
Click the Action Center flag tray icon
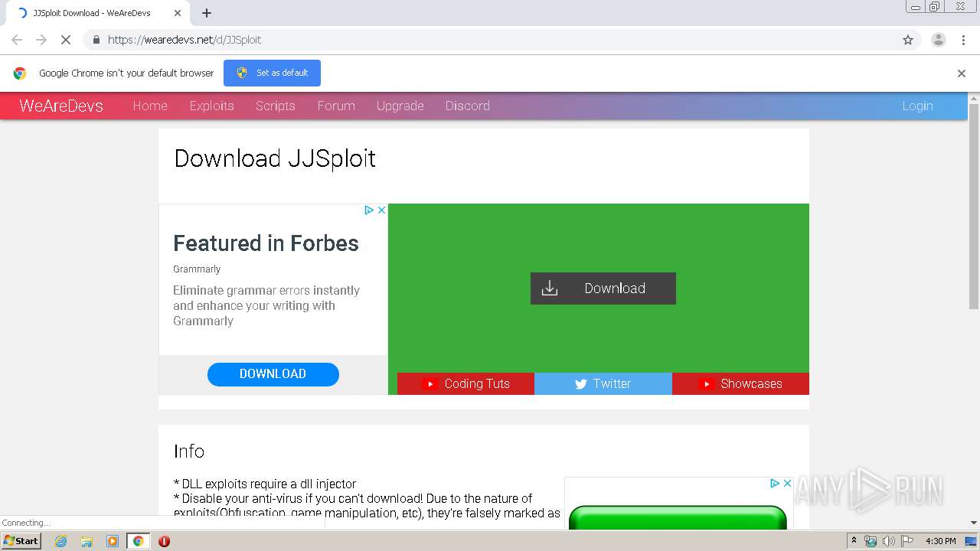point(906,541)
